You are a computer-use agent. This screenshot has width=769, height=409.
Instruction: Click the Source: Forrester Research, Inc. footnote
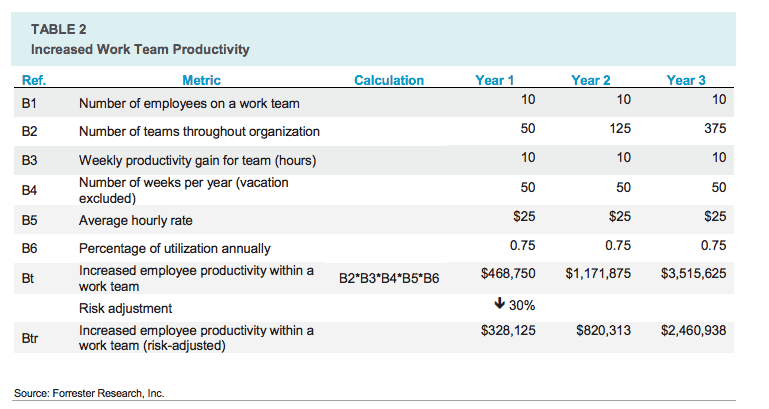[89, 393]
